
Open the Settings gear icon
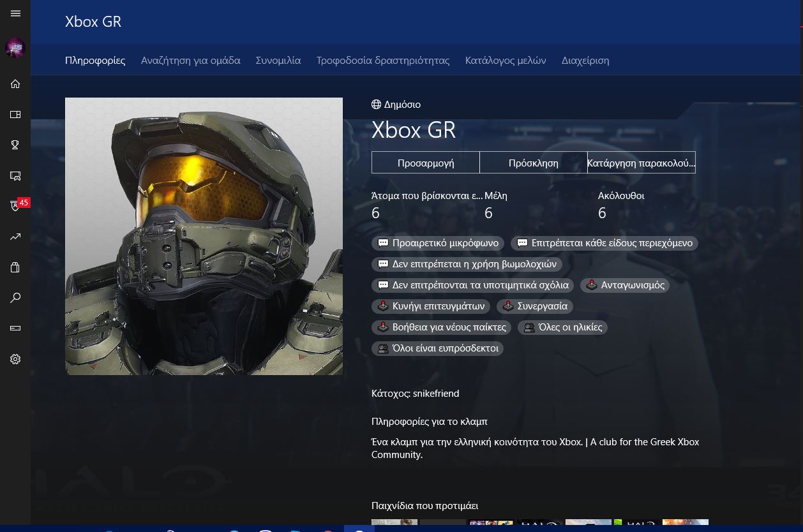15,359
